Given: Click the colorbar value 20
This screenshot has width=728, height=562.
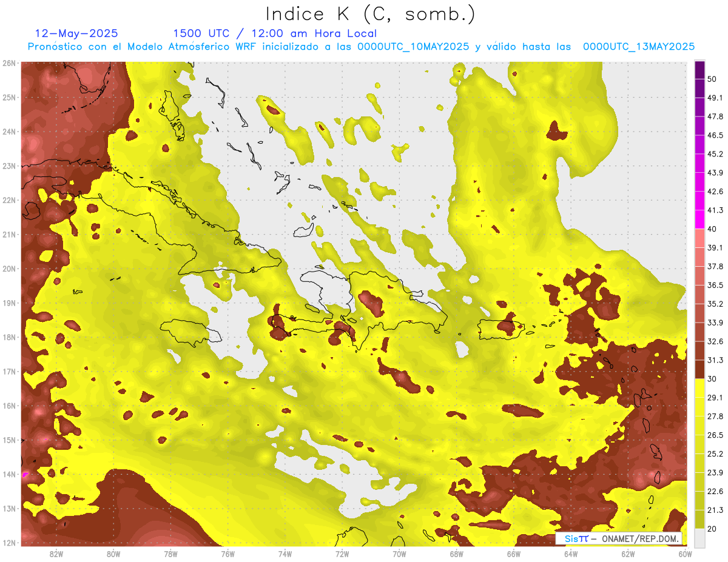Looking at the screenshot, I should [x=712, y=529].
